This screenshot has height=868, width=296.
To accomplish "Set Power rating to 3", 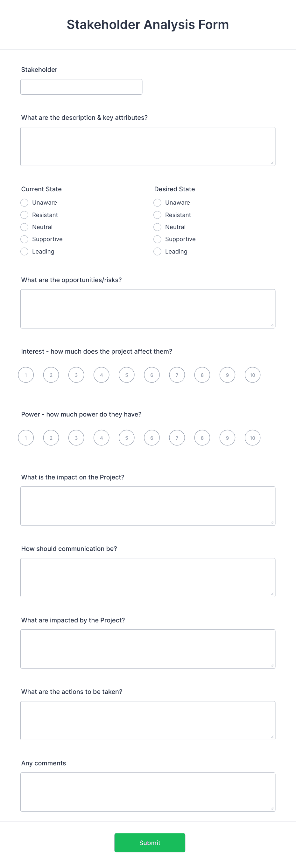I will point(76,438).
